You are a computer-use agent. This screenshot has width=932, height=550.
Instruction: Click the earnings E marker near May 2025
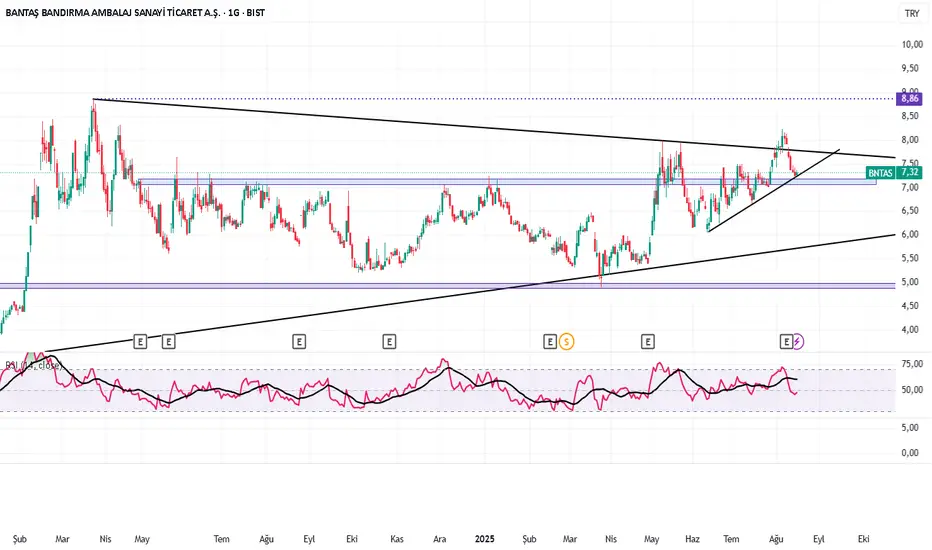(648, 341)
